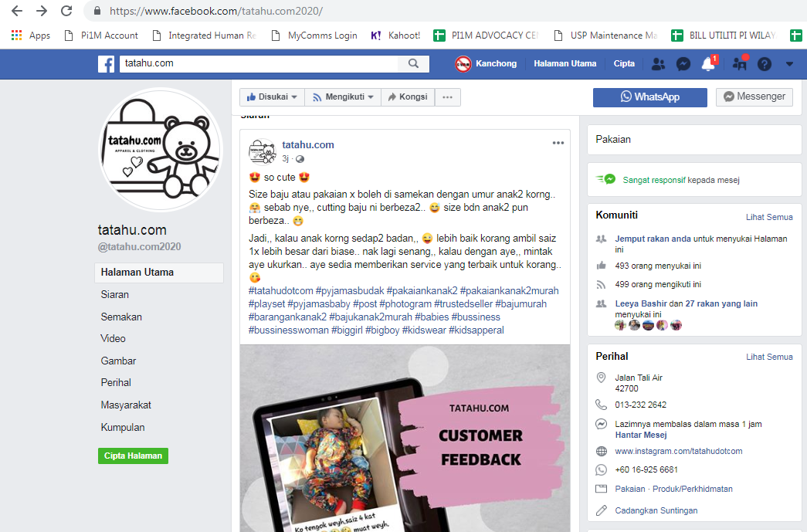Click the Kongsi share button

pos(408,97)
